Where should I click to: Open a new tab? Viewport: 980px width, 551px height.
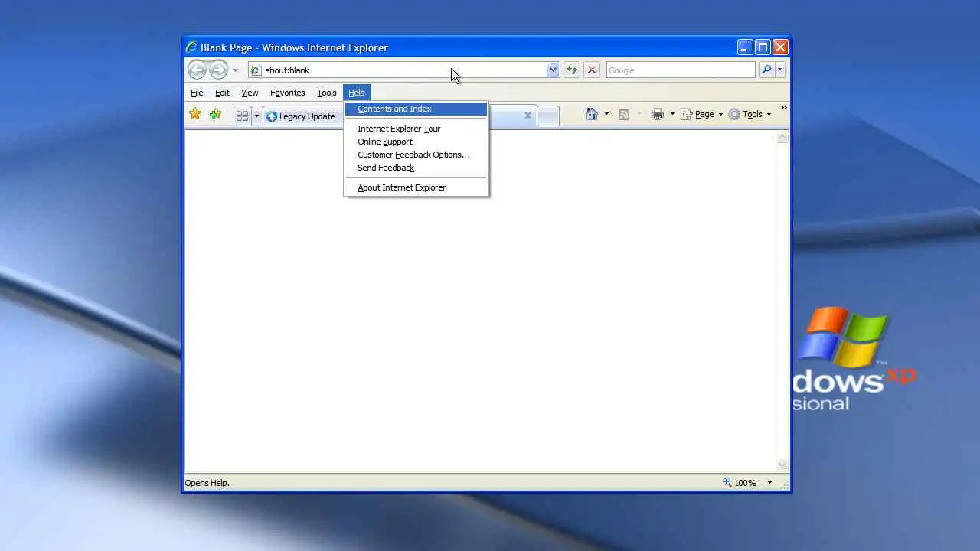pos(548,116)
